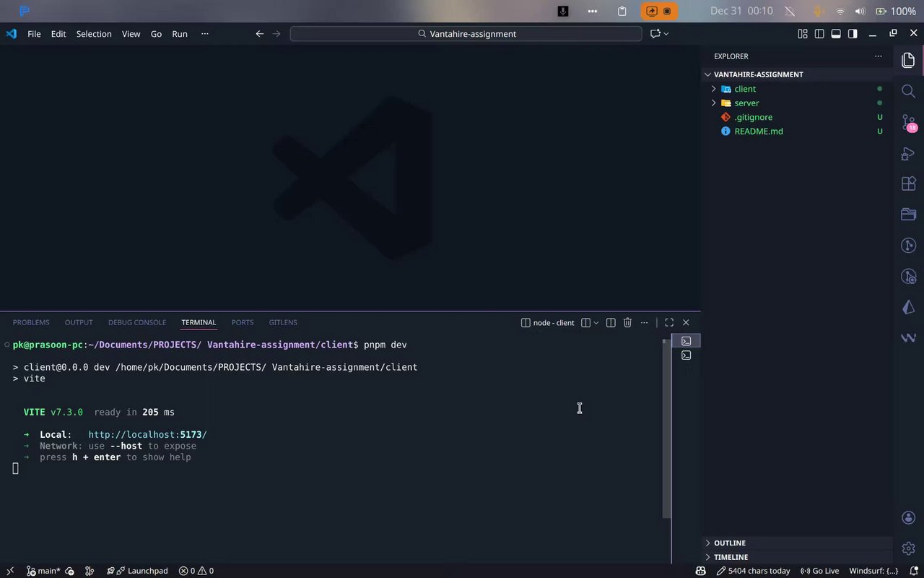Viewport: 924px width, 578px height.
Task: Expand the OUTLINE section
Action: [798, 543]
